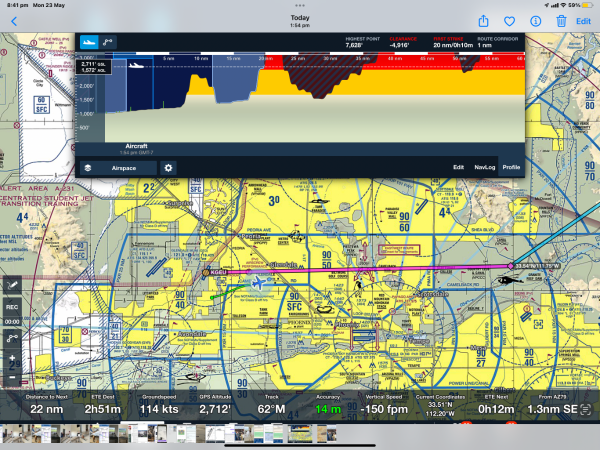Switch to the NavLog tab
The image size is (600, 450).
coord(484,168)
